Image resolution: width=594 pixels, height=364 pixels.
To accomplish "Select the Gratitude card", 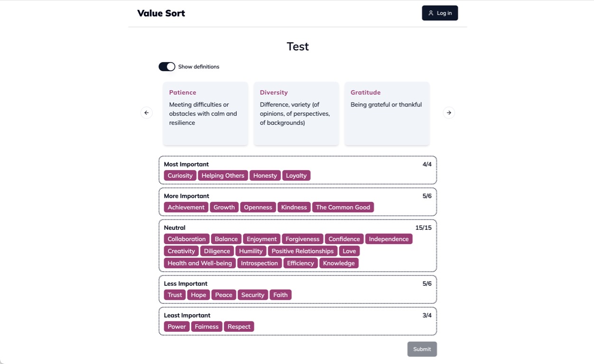I will tap(387, 113).
